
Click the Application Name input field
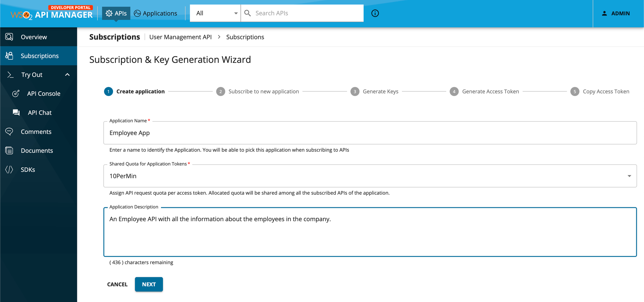370,133
